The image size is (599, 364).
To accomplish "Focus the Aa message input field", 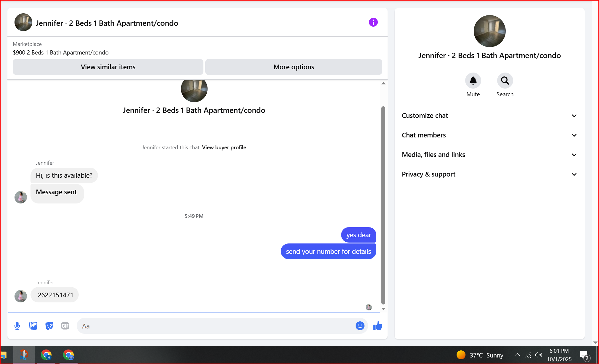I will point(216,326).
